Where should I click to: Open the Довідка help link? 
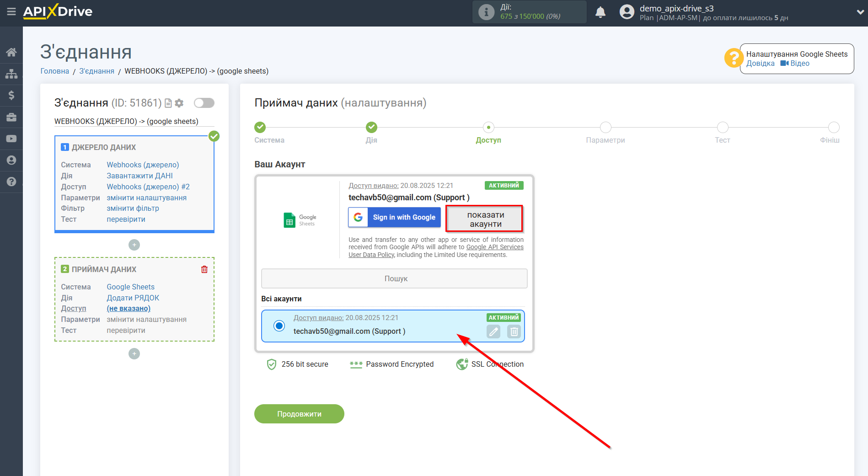click(x=761, y=64)
